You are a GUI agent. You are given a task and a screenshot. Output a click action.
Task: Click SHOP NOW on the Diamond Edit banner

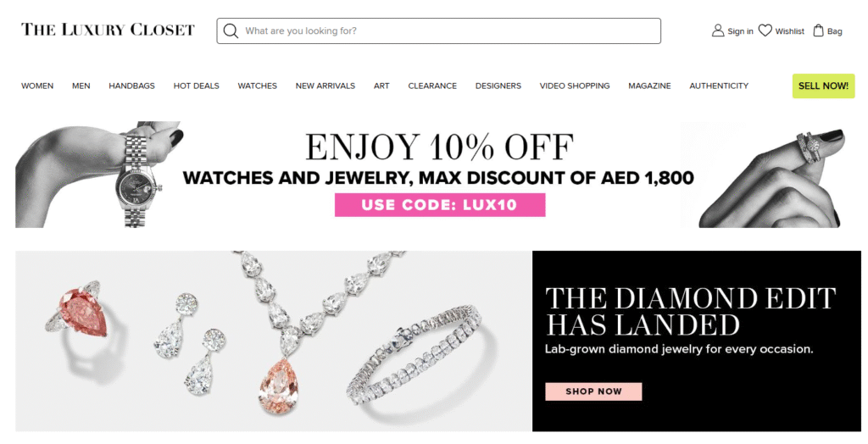593,391
